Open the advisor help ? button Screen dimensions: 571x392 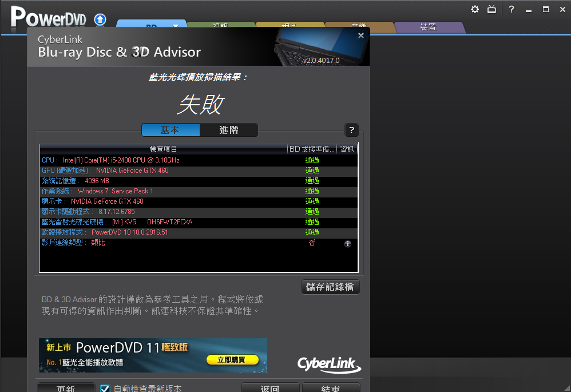(x=351, y=130)
